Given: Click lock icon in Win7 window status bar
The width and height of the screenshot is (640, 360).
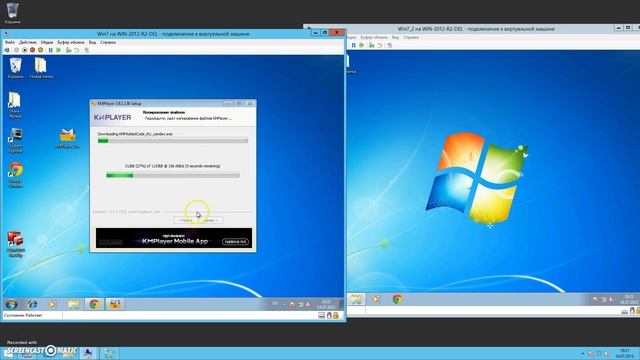Looking at the screenshot, I should tap(336, 316).
